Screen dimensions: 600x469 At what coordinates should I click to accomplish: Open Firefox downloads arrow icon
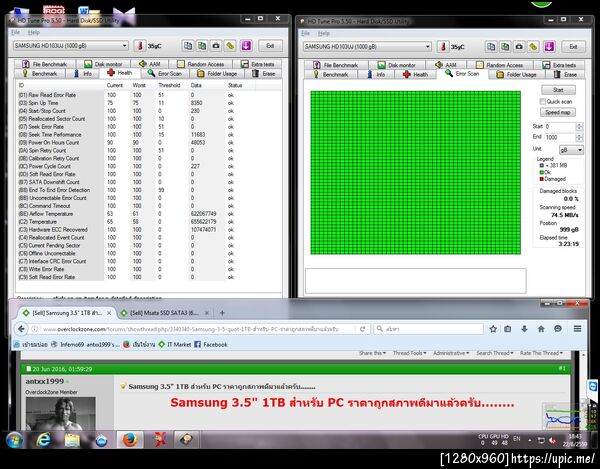coord(524,329)
